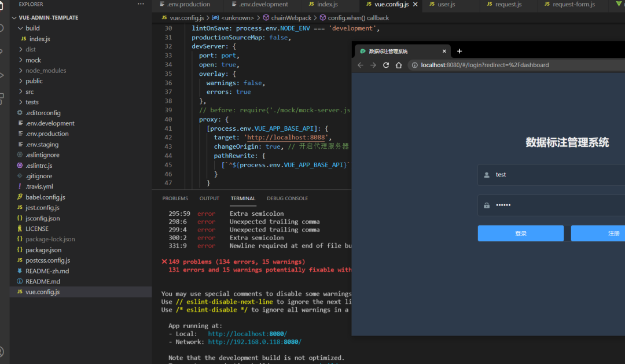Select the TERMINAL panel tab
The image size is (625, 364).
tap(242, 198)
